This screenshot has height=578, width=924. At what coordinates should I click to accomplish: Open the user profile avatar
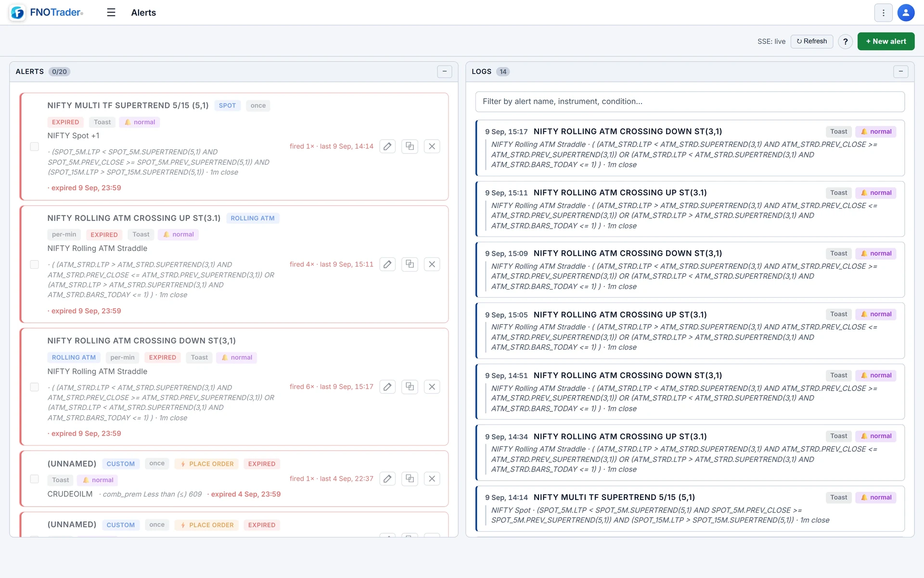pos(906,13)
